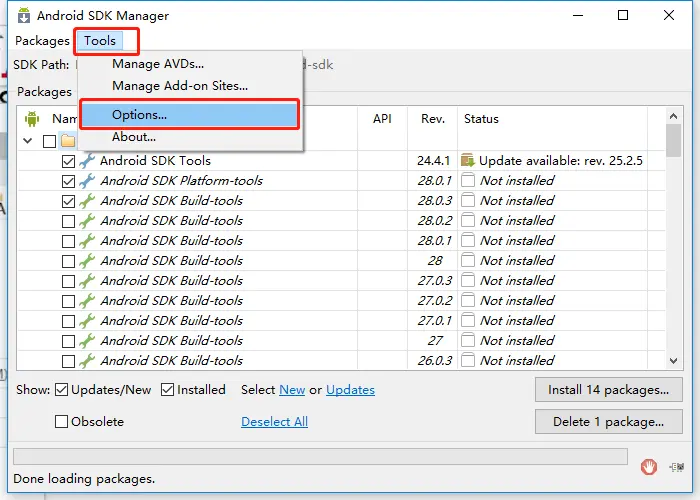
Task: Select Options... from Tools menu
Action: [x=189, y=115]
